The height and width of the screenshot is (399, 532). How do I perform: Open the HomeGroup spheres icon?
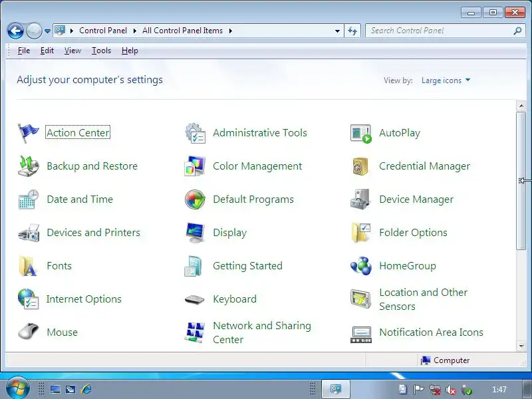point(361,265)
